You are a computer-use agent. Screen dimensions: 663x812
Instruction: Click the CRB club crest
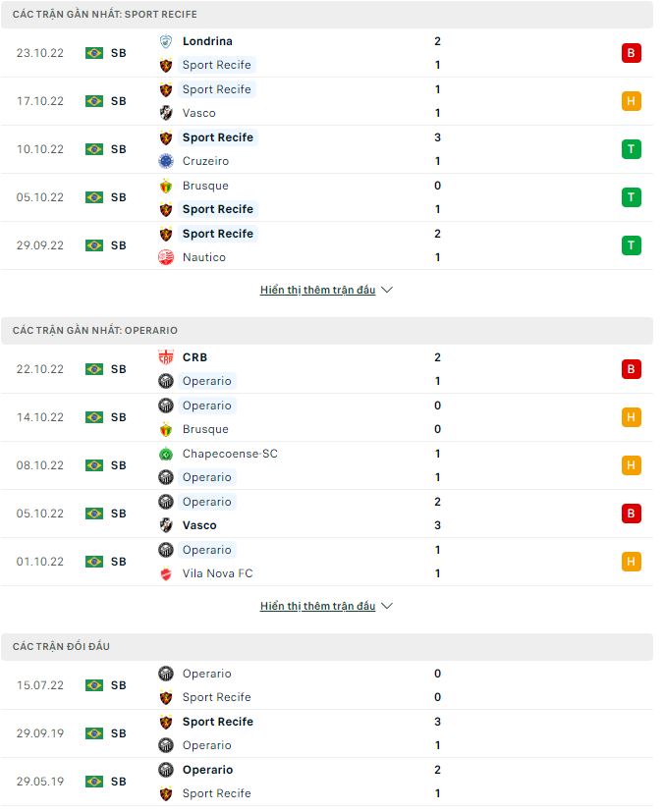166,357
